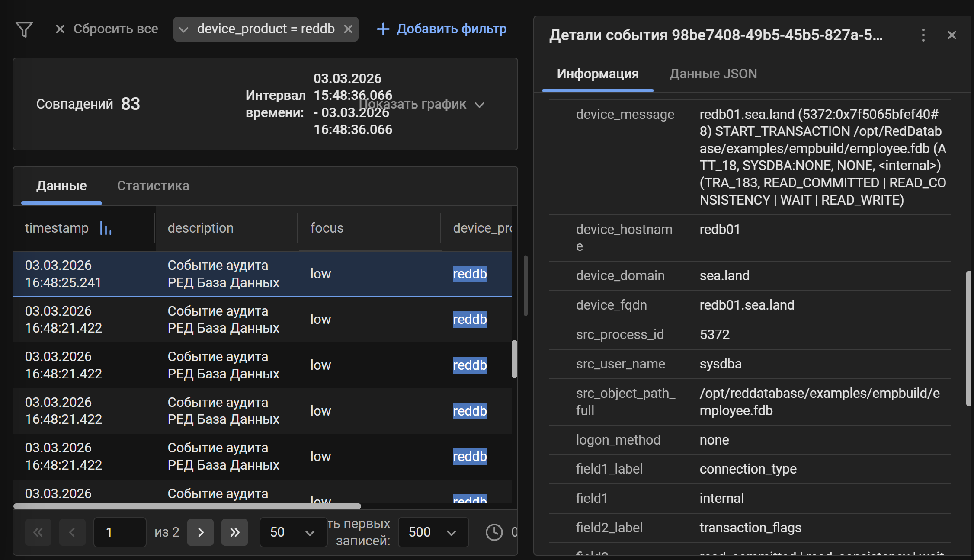Screen dimensions: 974x560
Task: Open the records limit dropdown showing 500
Action: (433, 532)
